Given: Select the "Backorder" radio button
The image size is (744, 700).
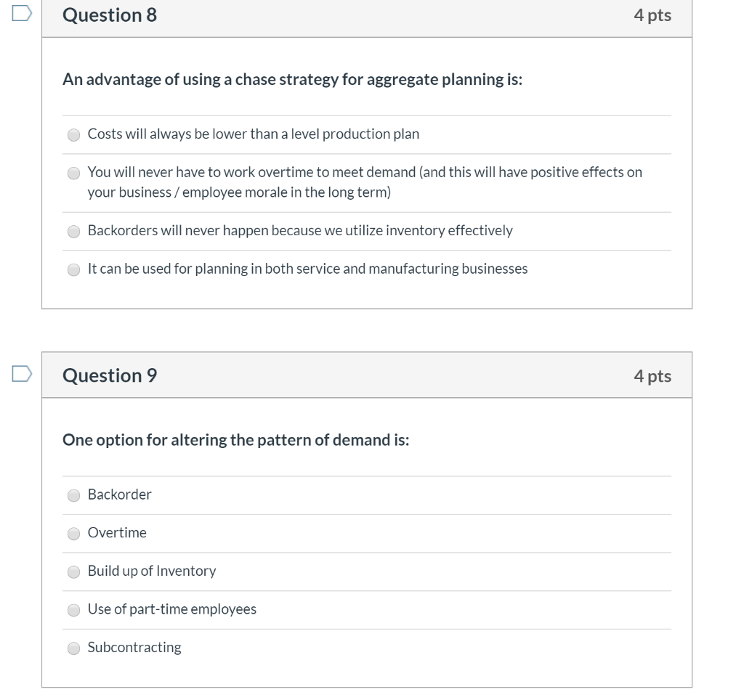Looking at the screenshot, I should tap(74, 495).
